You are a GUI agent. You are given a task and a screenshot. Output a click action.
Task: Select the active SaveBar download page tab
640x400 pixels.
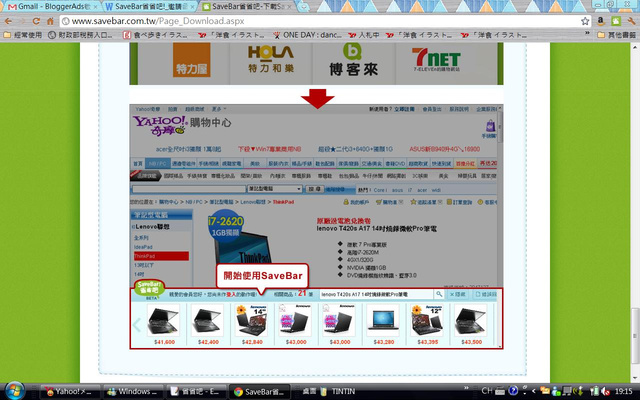point(248,7)
